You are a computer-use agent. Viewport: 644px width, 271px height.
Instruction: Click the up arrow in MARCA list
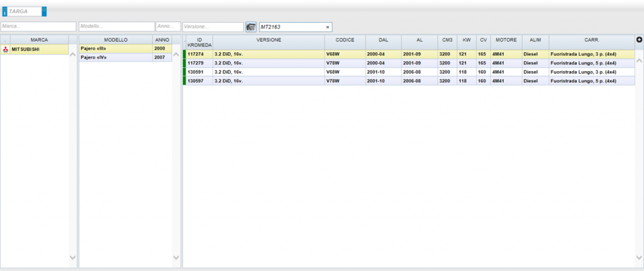(x=73, y=55)
